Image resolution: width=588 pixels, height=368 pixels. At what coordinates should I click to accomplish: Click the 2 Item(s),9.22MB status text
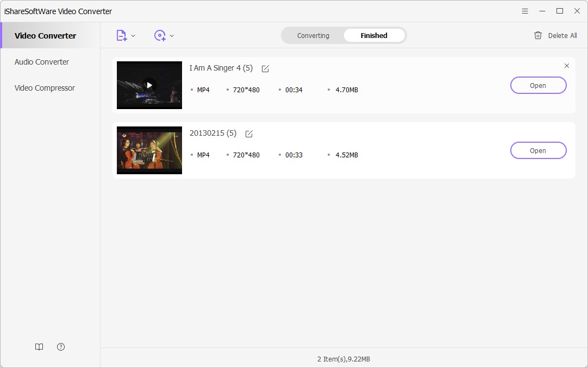click(343, 359)
